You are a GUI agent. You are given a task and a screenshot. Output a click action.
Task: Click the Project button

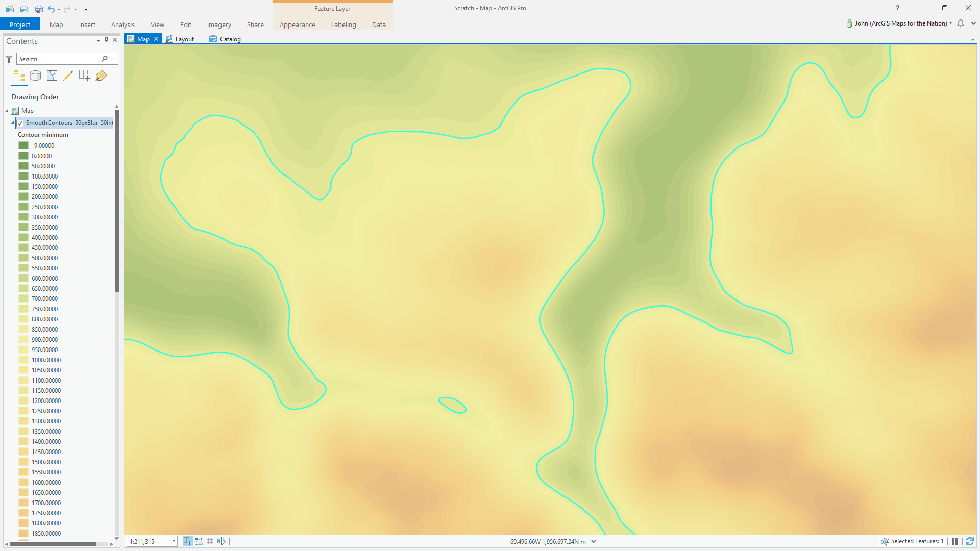(20, 24)
